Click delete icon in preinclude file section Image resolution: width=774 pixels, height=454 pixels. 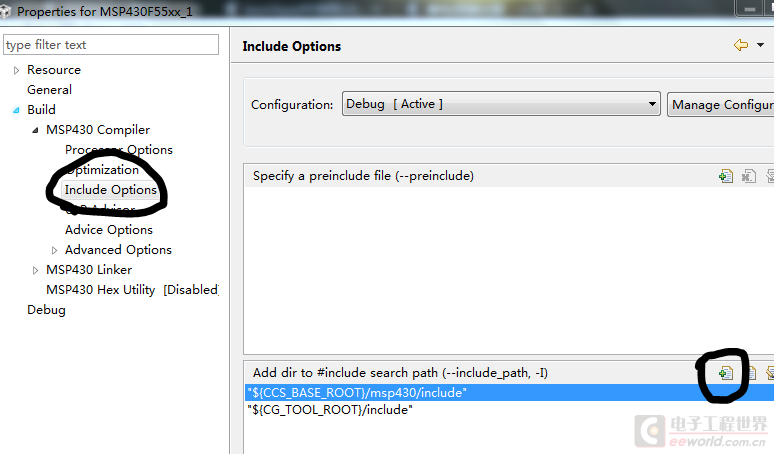point(749,176)
